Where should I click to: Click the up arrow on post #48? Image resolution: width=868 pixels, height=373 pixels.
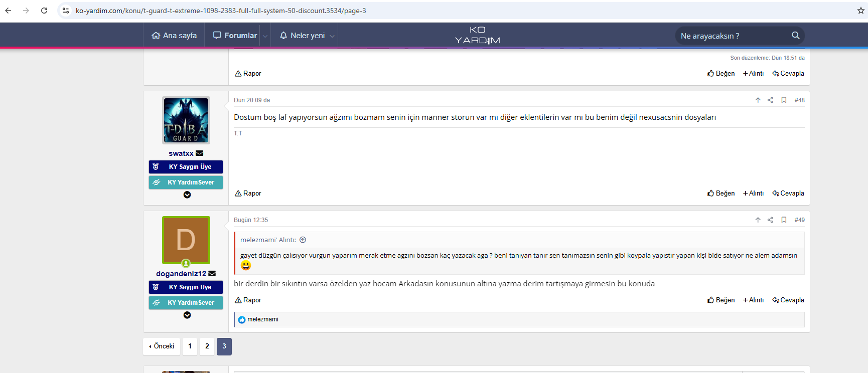click(758, 100)
